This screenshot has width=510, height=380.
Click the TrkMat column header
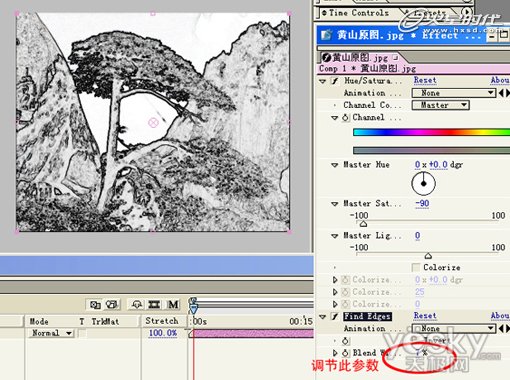tap(105, 321)
